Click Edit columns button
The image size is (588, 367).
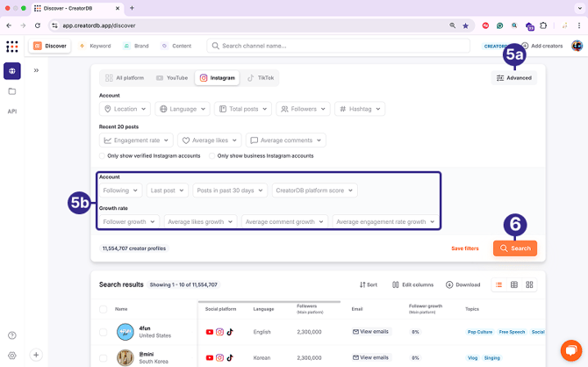click(412, 284)
